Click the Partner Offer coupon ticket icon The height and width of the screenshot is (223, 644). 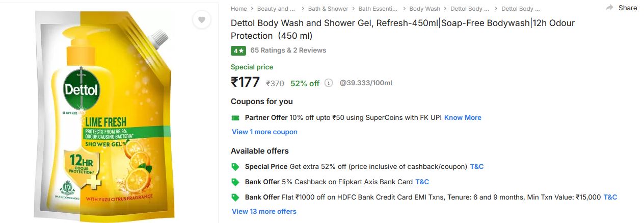point(235,118)
